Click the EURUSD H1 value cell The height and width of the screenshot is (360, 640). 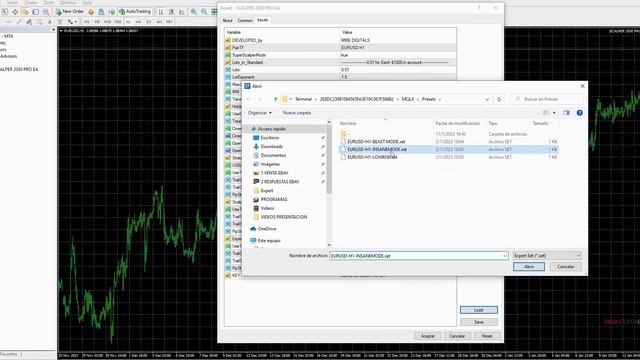click(x=398, y=48)
